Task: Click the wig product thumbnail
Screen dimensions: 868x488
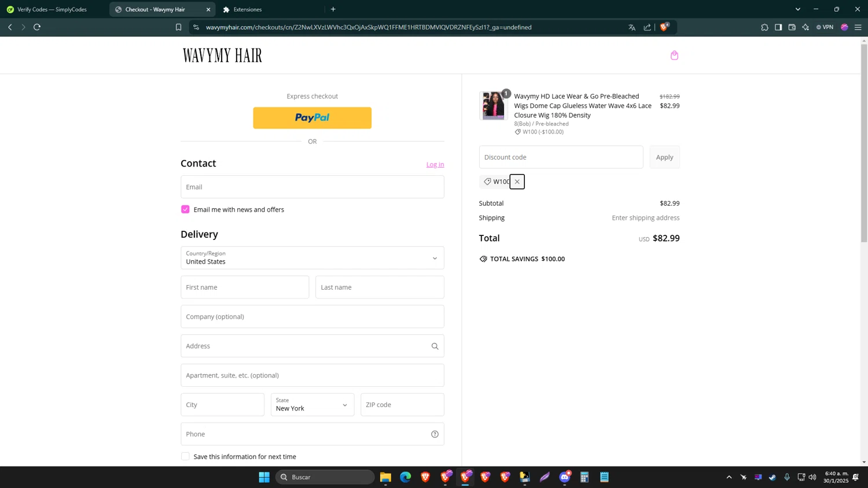Action: click(493, 105)
